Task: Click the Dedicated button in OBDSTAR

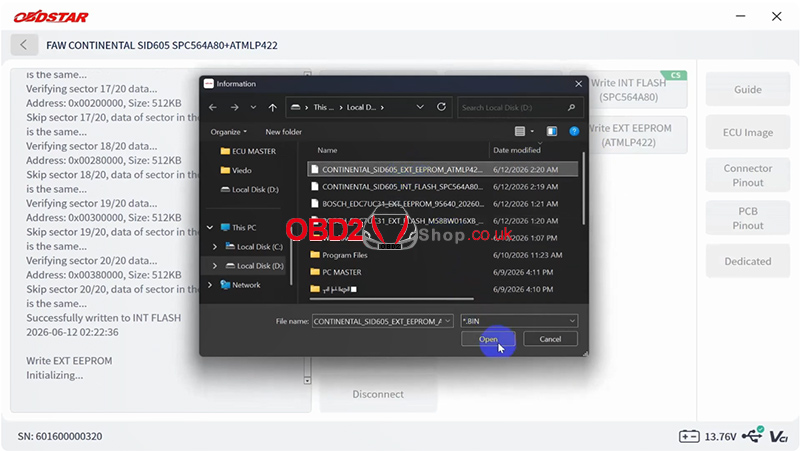Action: click(x=747, y=261)
